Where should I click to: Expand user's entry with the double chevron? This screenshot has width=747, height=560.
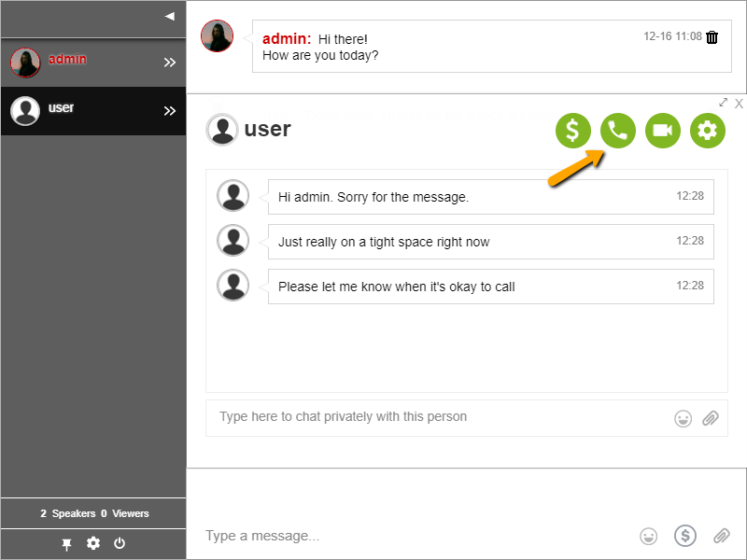point(170,110)
